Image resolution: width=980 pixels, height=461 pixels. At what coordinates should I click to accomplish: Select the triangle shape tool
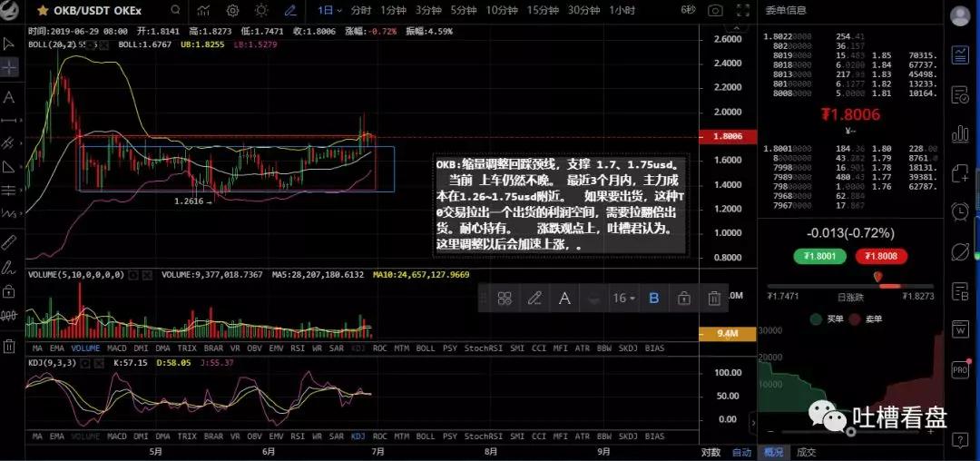[9, 167]
